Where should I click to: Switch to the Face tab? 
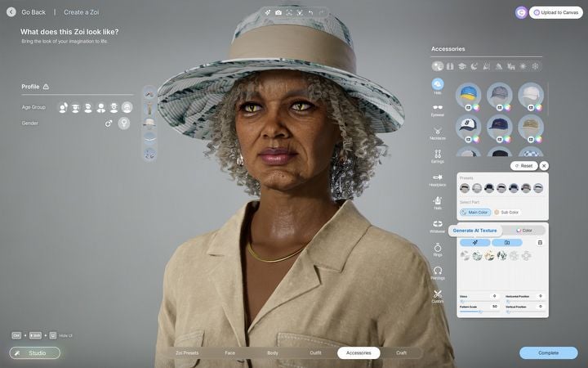pos(229,352)
